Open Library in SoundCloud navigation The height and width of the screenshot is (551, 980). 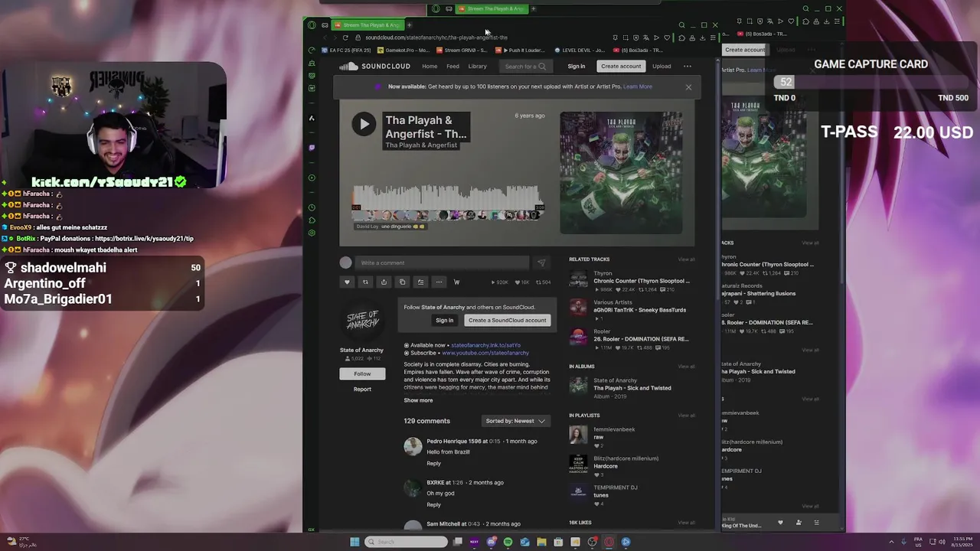point(478,67)
